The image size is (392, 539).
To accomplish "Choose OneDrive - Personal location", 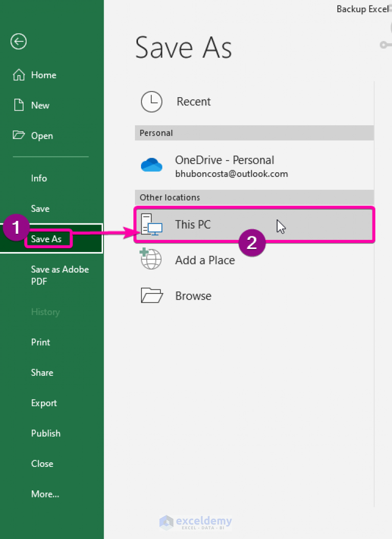I will click(x=254, y=166).
